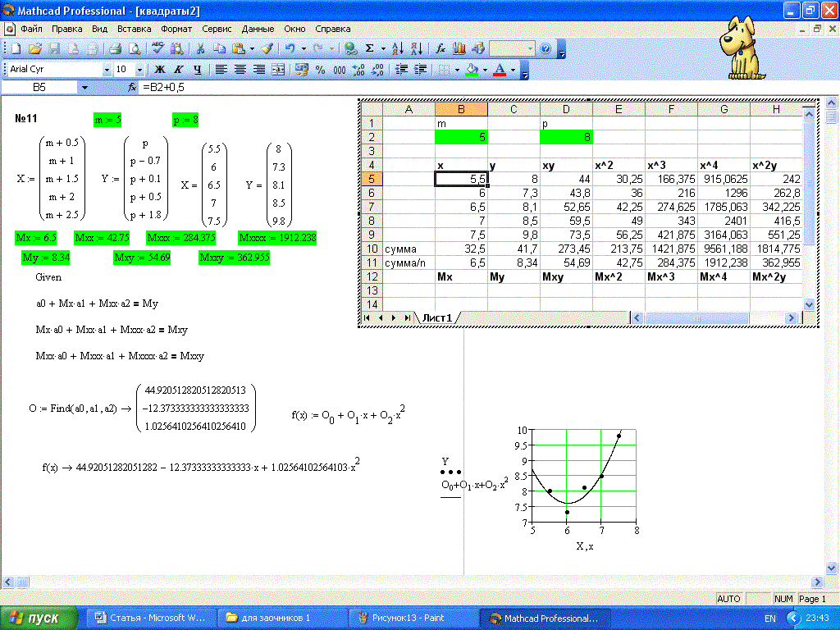
Task: Toggle bold formatting (Ж button)
Action: point(160,70)
